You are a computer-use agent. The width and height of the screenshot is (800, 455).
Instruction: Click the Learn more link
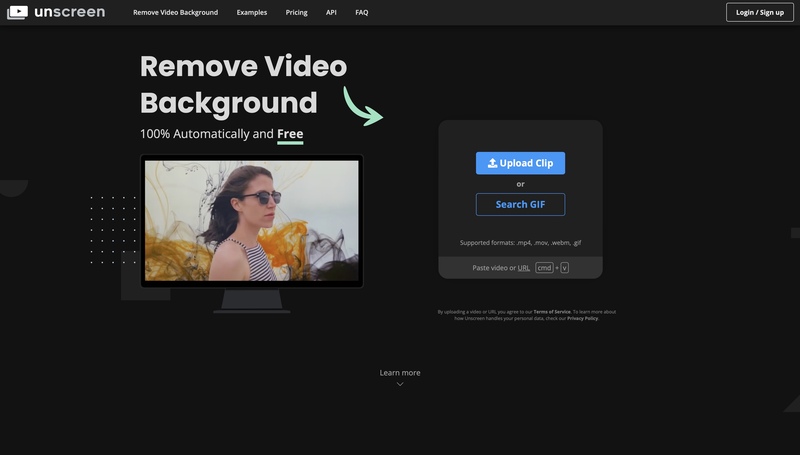click(400, 373)
